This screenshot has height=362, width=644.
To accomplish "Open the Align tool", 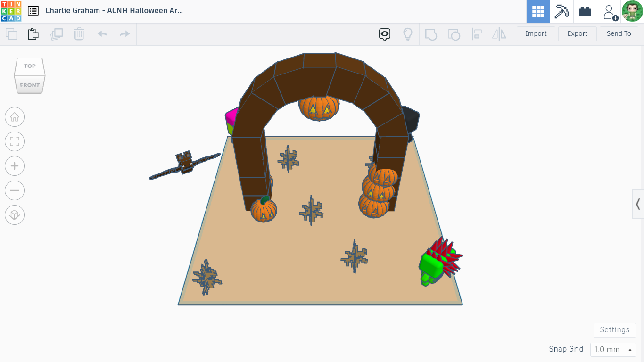I will pyautogui.click(x=477, y=34).
